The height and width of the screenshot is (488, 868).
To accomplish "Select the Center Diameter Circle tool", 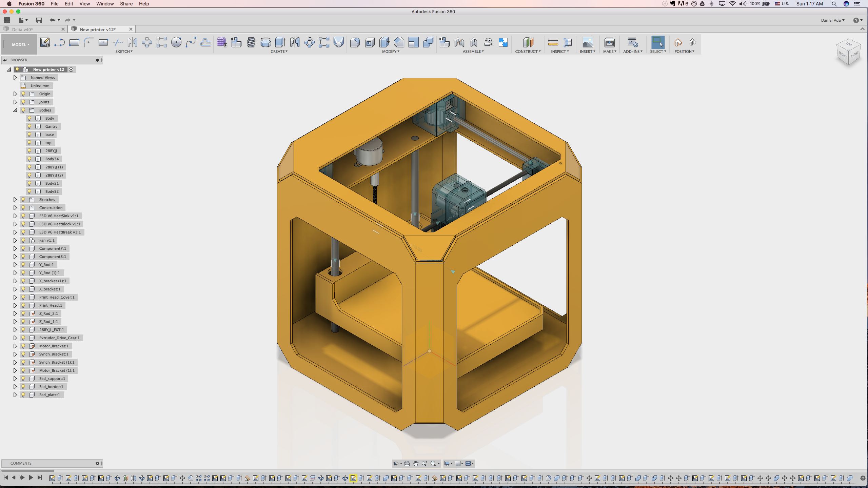I will click(176, 42).
